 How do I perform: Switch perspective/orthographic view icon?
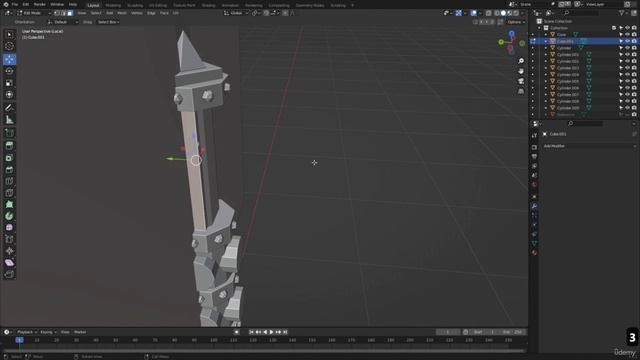(x=521, y=92)
